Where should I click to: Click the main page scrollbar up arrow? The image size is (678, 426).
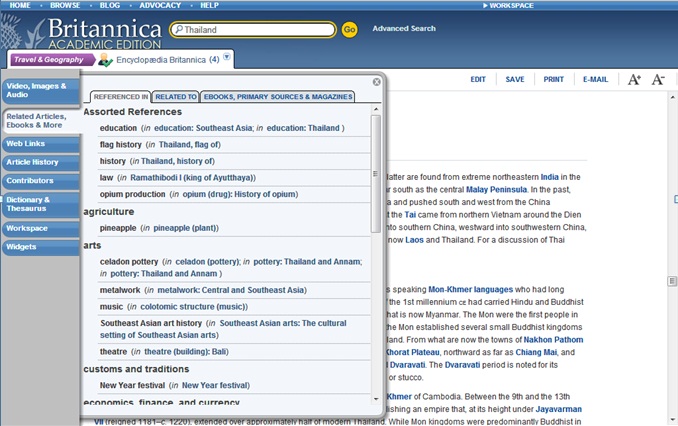pyautogui.click(x=672, y=98)
